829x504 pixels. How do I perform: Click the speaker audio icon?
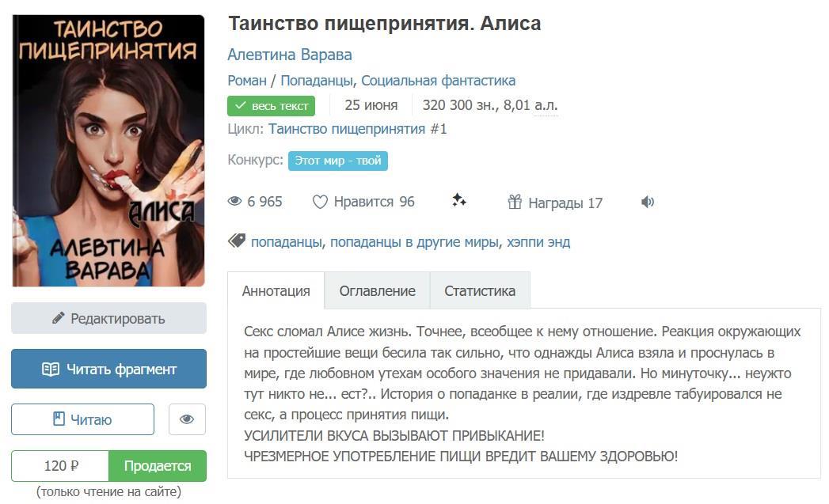(x=648, y=202)
